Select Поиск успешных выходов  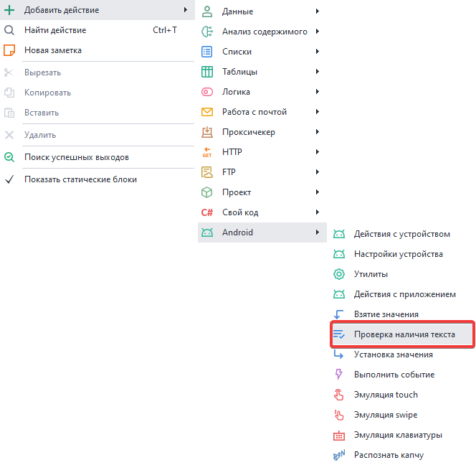point(76,157)
